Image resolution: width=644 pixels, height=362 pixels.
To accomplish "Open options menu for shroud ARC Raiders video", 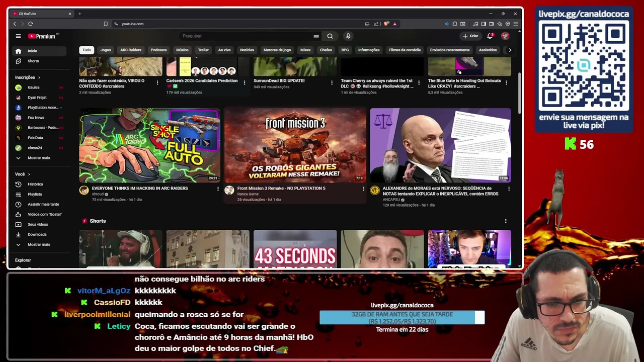I will [x=218, y=189].
